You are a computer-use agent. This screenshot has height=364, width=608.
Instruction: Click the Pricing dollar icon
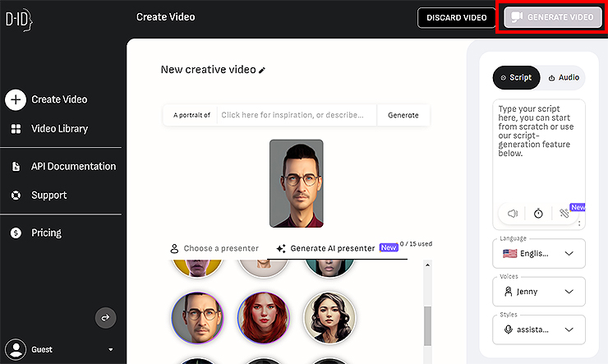click(16, 233)
